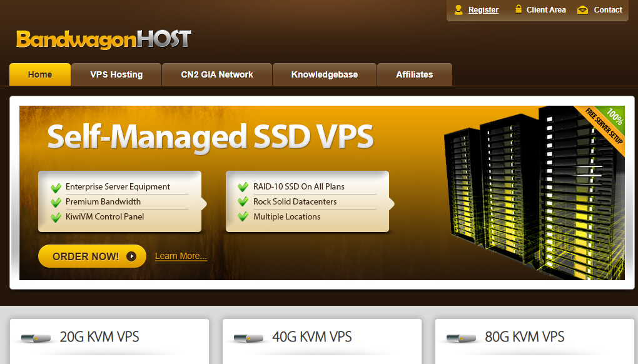Viewport: 638px width, 364px height.
Task: Click the Contact envelope icon
Action: (x=583, y=10)
